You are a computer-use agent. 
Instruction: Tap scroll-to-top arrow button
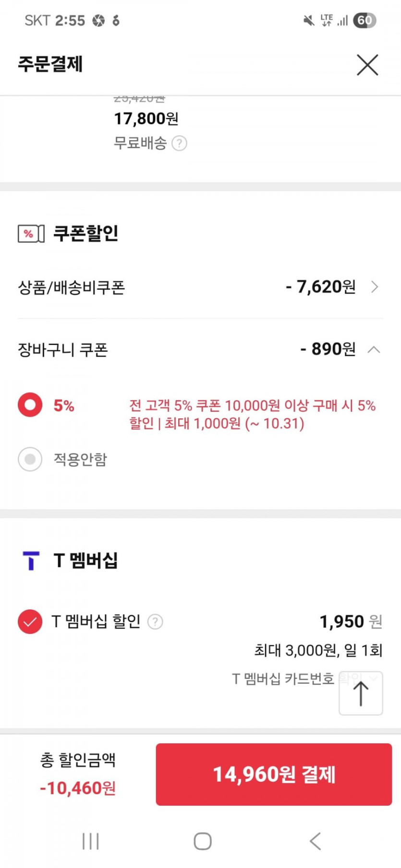coord(361,693)
